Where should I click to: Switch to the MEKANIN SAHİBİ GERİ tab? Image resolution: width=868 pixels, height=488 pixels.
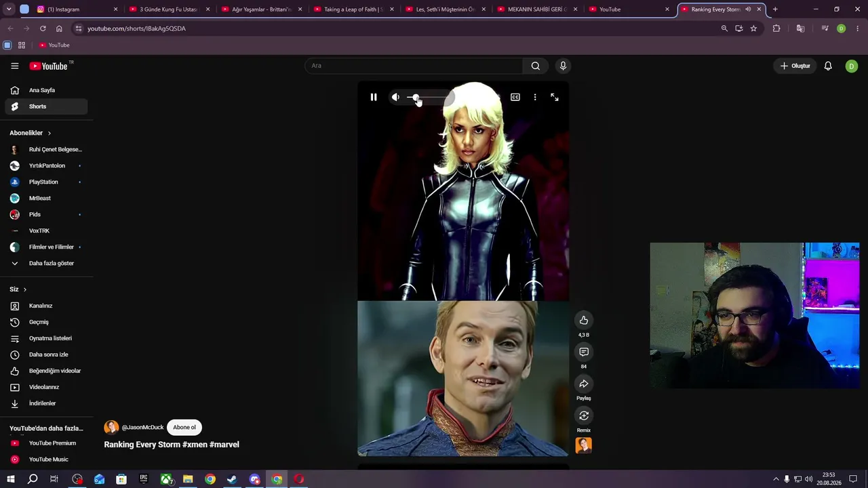coord(538,9)
